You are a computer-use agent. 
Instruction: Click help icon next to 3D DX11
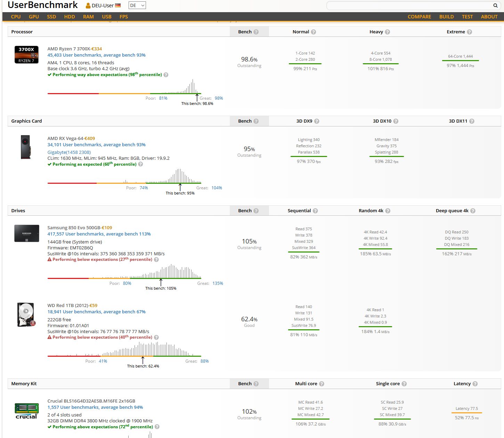tap(472, 121)
